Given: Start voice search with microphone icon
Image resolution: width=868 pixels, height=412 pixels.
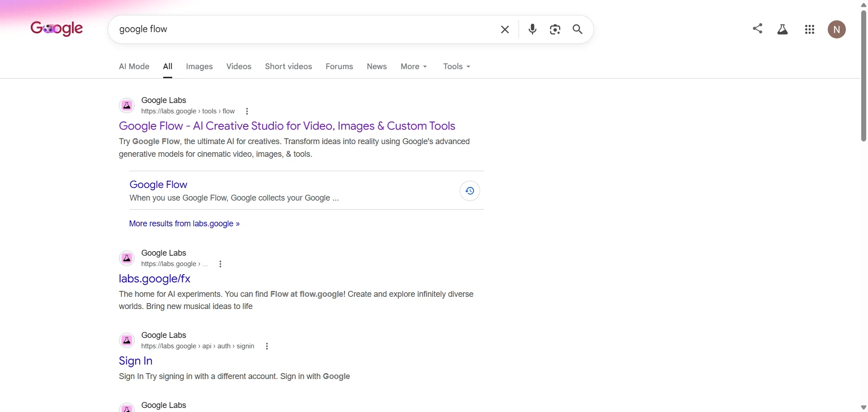Looking at the screenshot, I should [x=533, y=29].
